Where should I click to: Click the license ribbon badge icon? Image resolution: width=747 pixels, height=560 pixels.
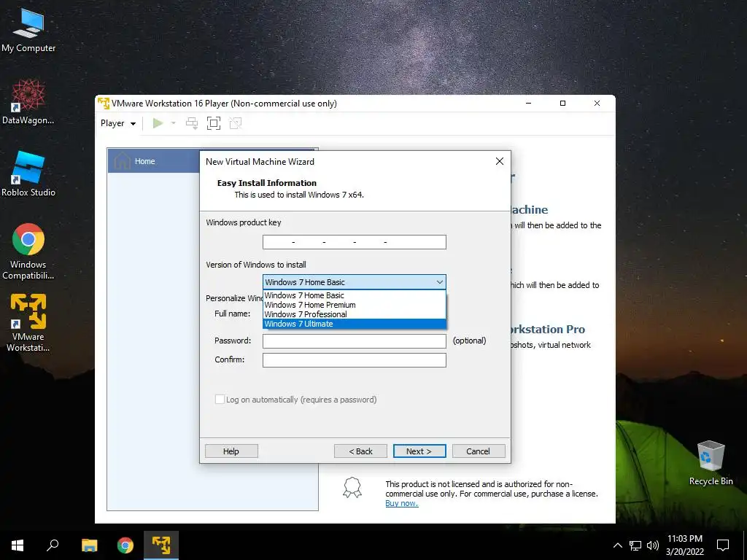tap(352, 488)
